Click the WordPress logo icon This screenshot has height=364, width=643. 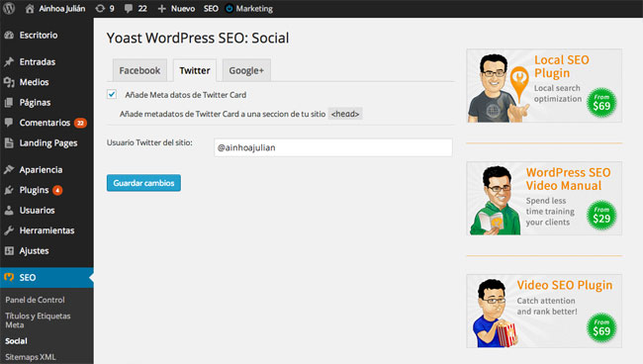point(9,8)
